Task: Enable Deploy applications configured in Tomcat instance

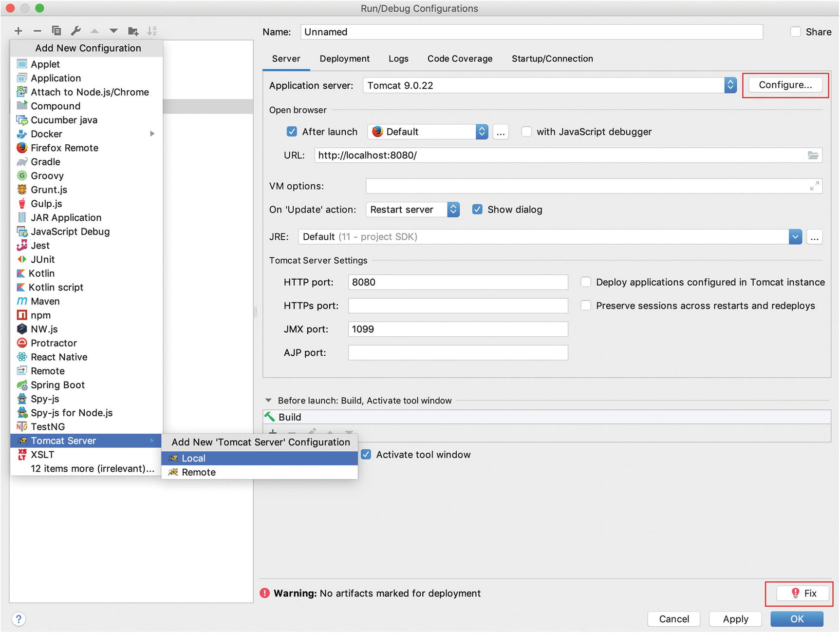Action: [586, 282]
